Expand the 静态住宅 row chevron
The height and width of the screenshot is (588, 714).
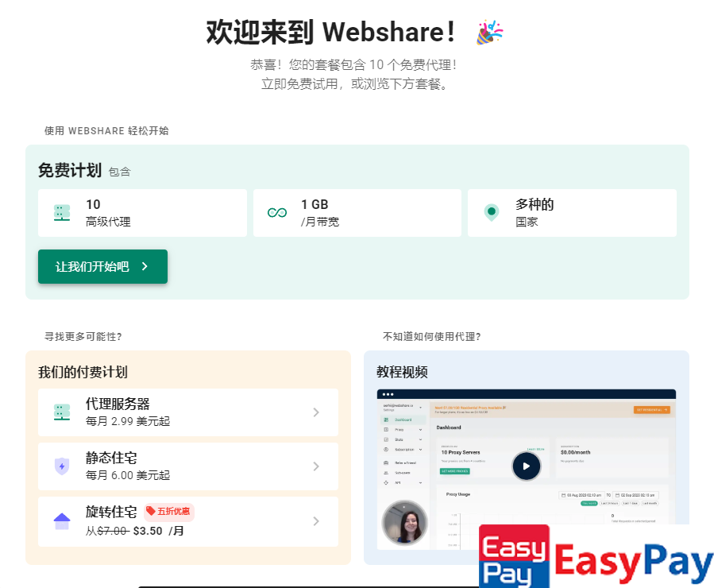coord(316,466)
